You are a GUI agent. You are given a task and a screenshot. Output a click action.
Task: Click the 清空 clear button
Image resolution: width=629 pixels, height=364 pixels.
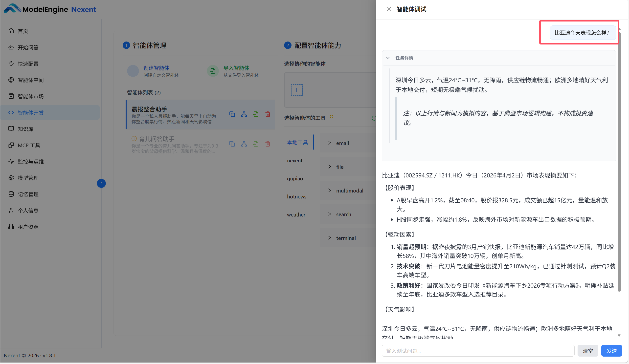(588, 351)
